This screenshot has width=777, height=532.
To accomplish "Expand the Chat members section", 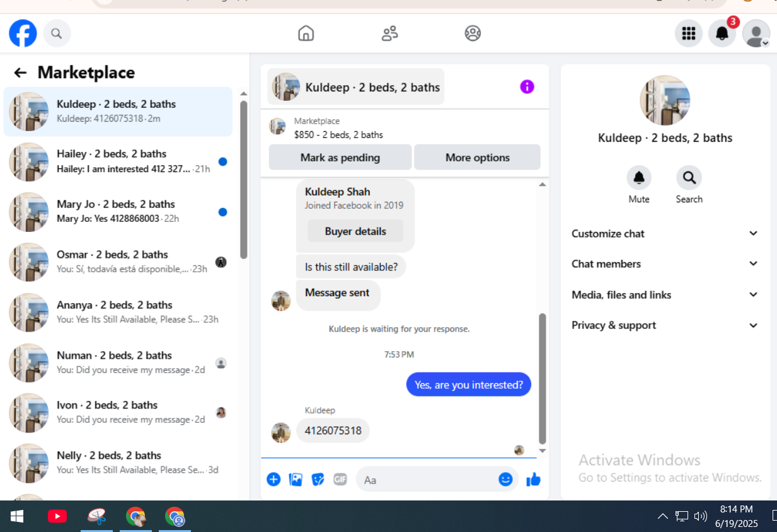I will (x=665, y=263).
